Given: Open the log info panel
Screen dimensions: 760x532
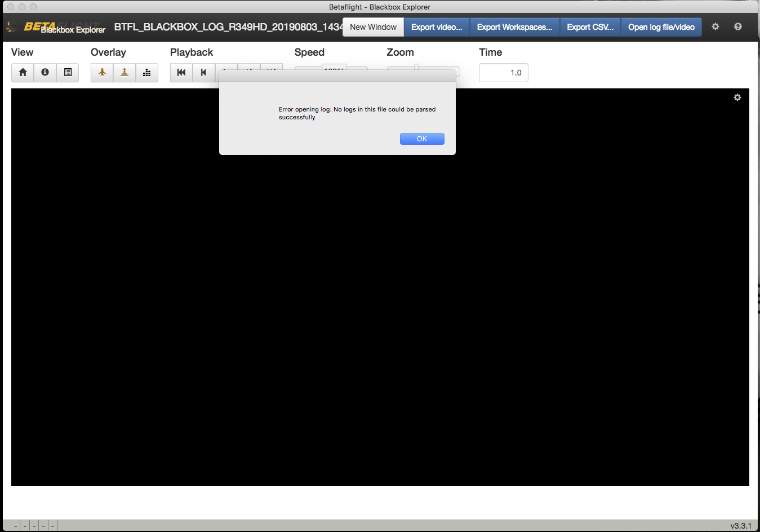Looking at the screenshot, I should tap(45, 72).
